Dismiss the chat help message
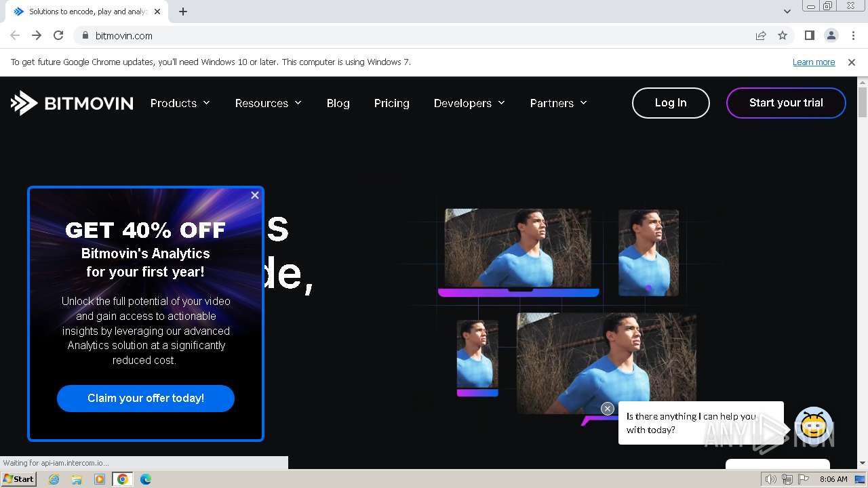The image size is (868, 488). tap(608, 409)
